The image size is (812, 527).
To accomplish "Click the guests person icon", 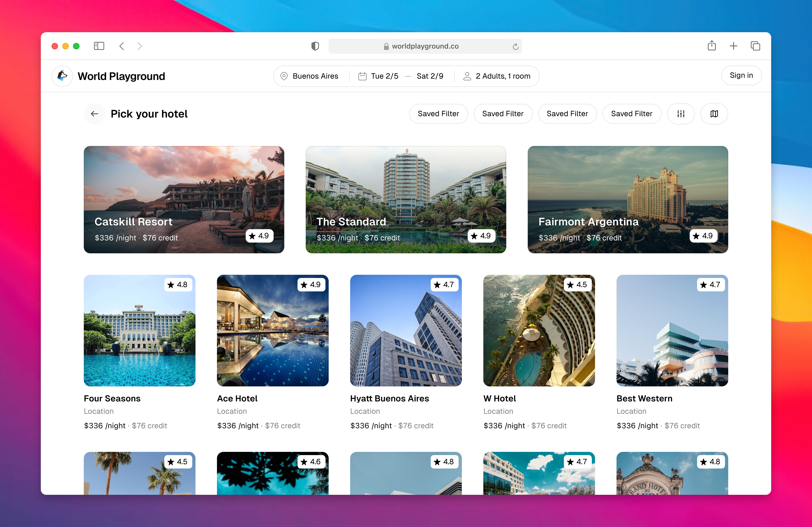I will coord(467,76).
